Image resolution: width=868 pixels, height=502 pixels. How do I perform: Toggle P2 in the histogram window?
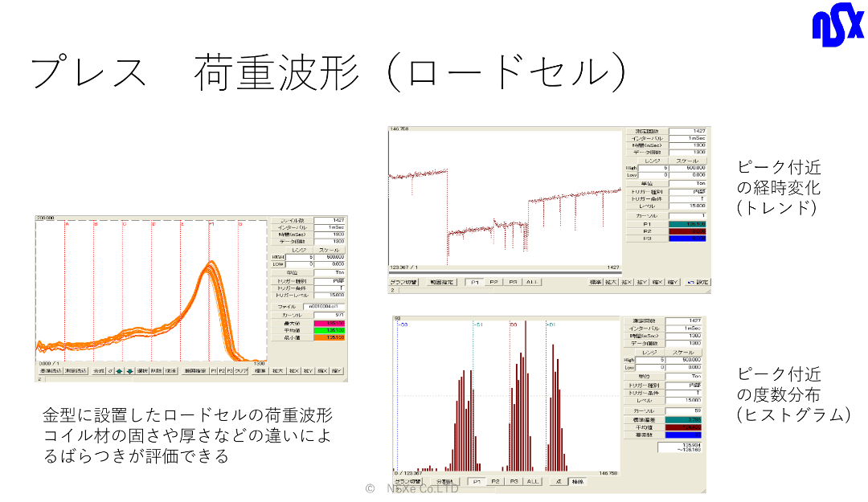(495, 482)
